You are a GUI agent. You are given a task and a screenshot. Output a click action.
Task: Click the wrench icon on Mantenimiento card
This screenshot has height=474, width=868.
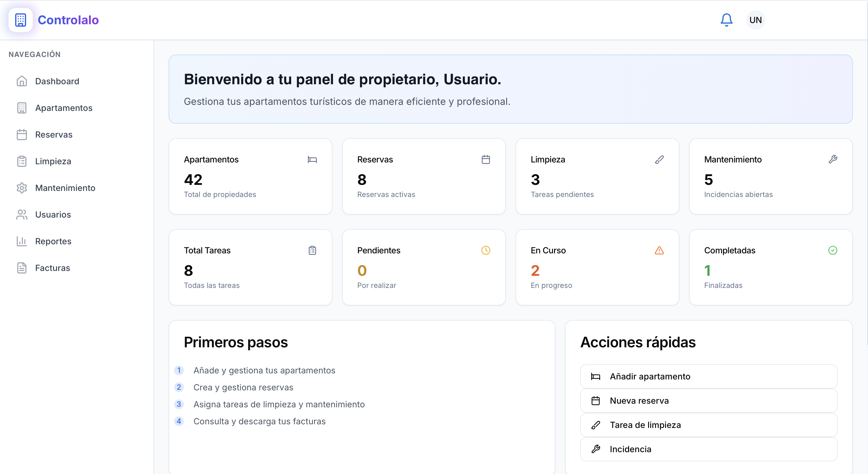pyautogui.click(x=833, y=160)
